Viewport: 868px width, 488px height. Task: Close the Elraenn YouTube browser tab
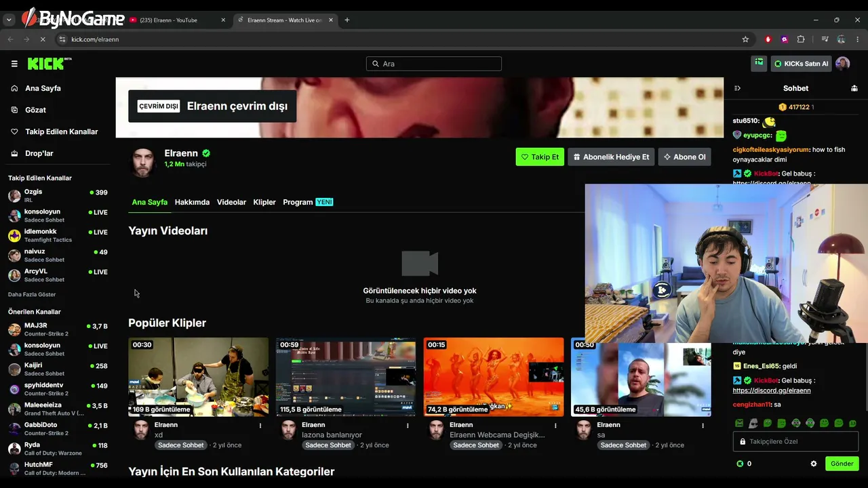pyautogui.click(x=223, y=20)
